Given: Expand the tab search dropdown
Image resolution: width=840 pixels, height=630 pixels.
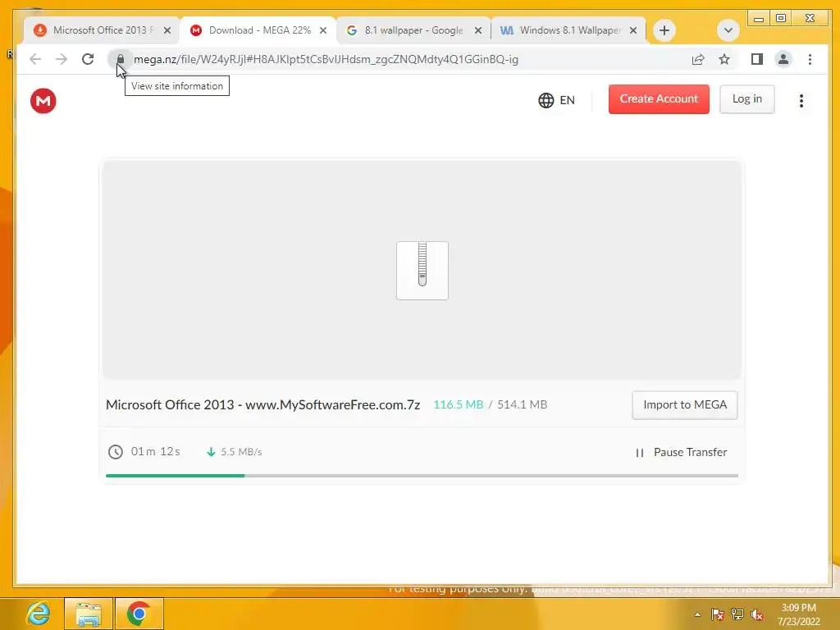Looking at the screenshot, I should pyautogui.click(x=728, y=30).
